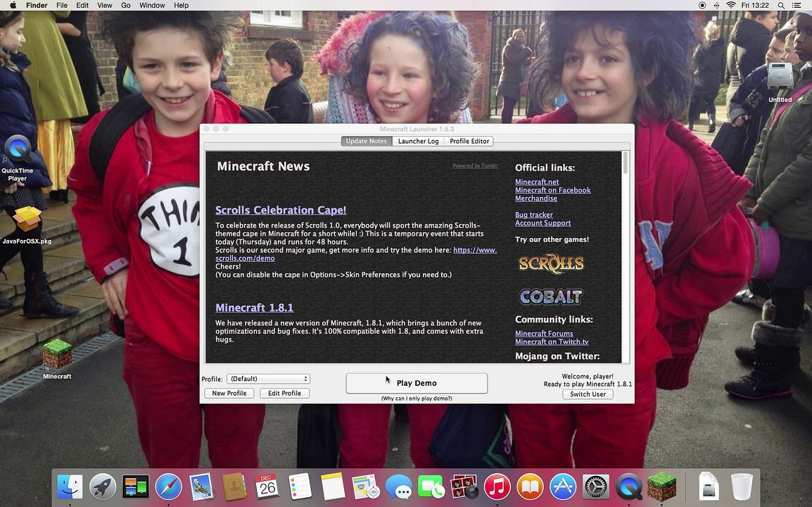
Task: Open the Profile dropdown (Default)
Action: tap(268, 379)
